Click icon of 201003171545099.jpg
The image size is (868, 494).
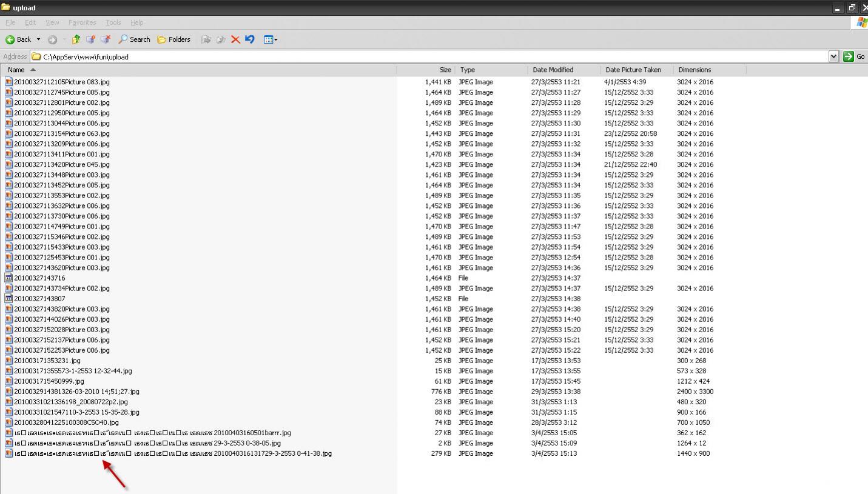(x=9, y=381)
